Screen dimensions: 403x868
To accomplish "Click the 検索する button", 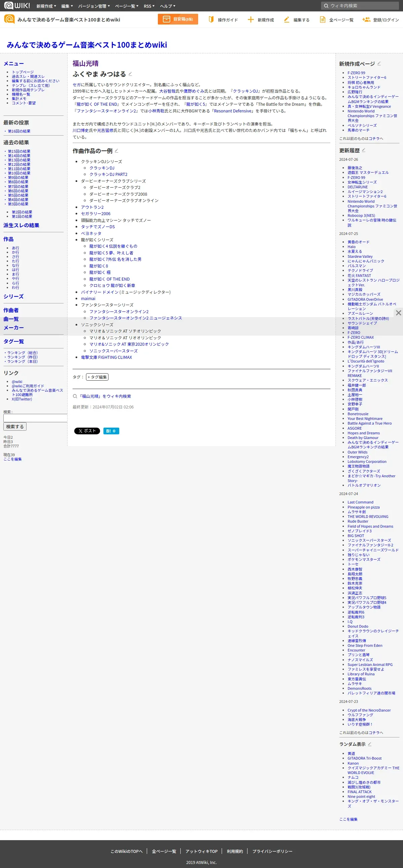I will 15,426.
